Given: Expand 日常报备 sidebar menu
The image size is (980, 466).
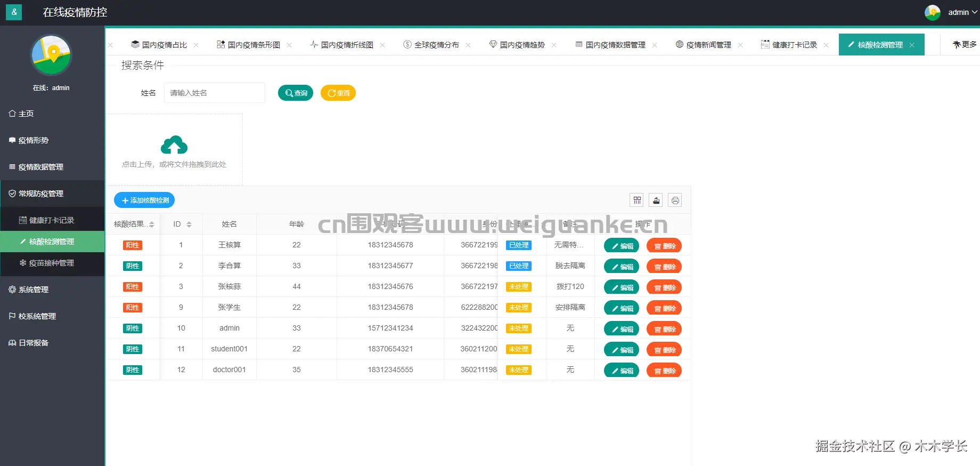Looking at the screenshot, I should pos(52,343).
